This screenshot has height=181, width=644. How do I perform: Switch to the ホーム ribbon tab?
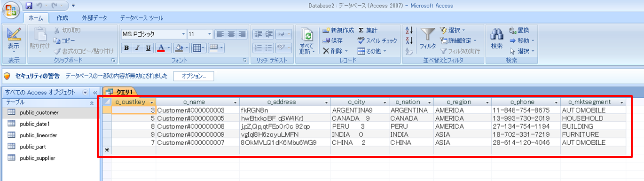(36, 18)
